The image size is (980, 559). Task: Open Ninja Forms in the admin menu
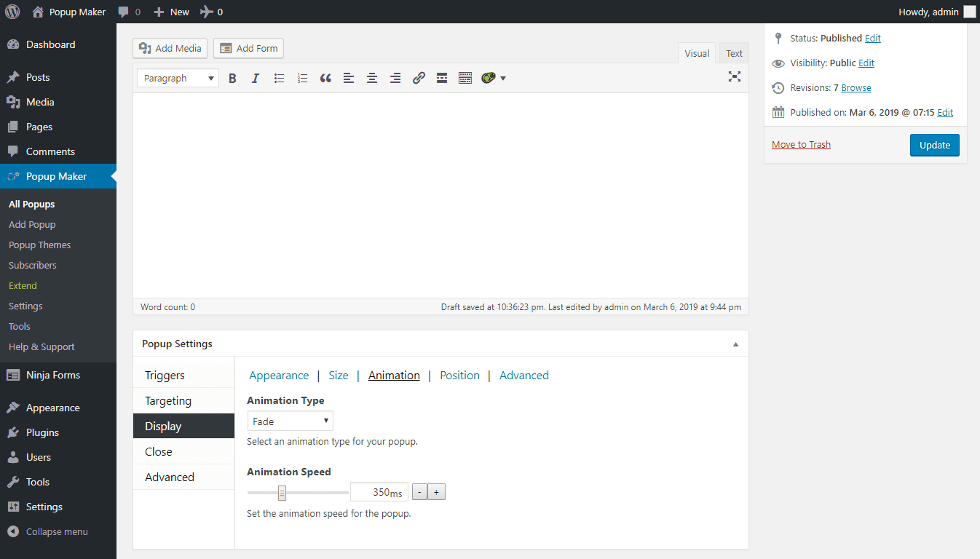tap(58, 375)
